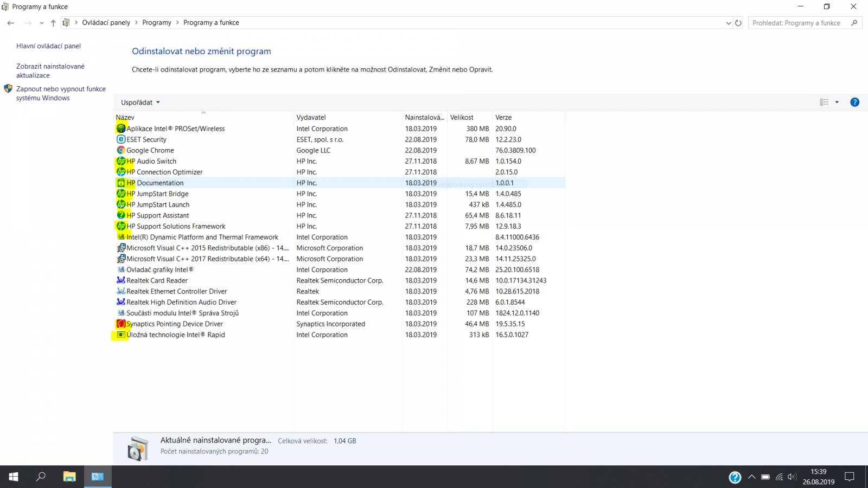Open the Windows Start menu

click(14, 477)
